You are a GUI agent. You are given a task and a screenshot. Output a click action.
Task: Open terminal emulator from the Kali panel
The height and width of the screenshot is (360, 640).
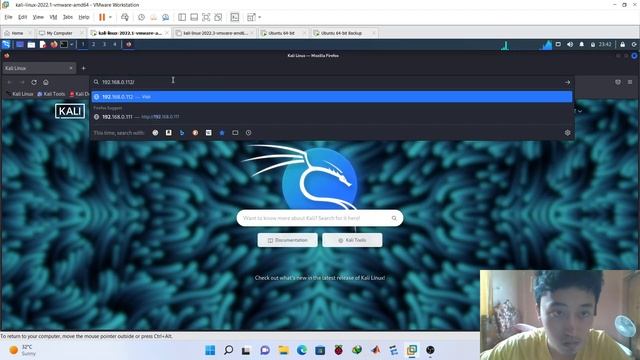click(x=64, y=44)
